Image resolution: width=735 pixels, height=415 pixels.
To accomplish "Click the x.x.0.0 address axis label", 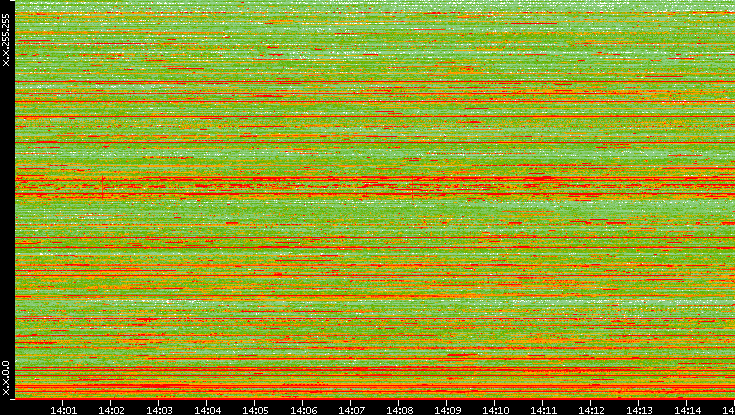I will point(6,378).
